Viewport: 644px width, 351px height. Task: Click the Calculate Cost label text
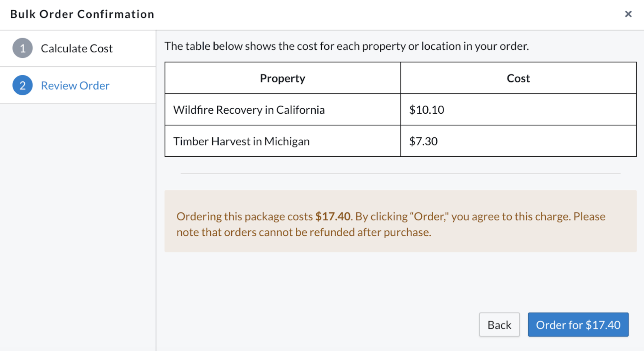[x=77, y=48]
